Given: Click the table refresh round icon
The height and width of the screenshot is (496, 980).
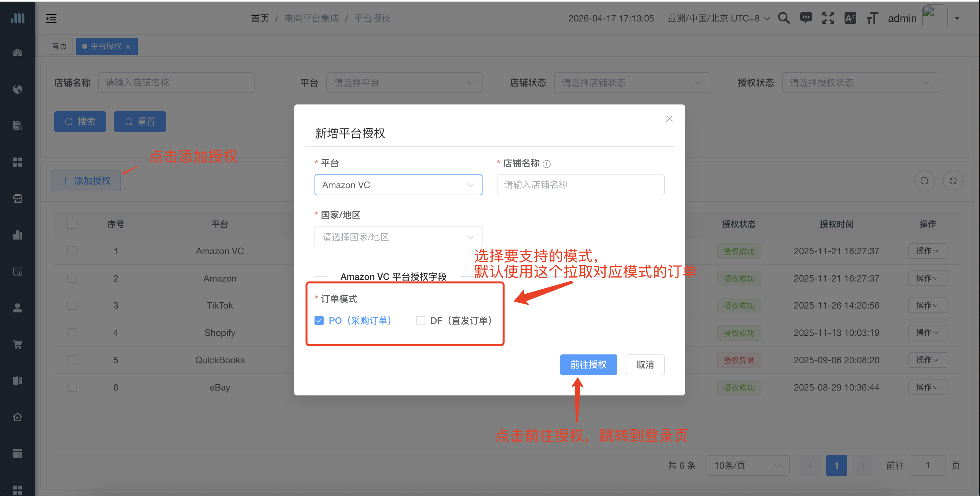Looking at the screenshot, I should (x=953, y=181).
